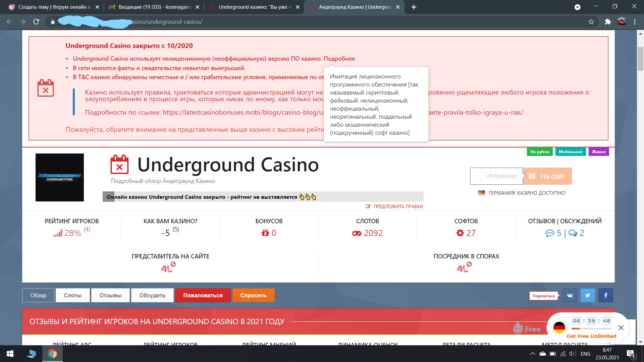Open the Windows notification center
The height and width of the screenshot is (362, 644).
pyautogui.click(x=631, y=354)
